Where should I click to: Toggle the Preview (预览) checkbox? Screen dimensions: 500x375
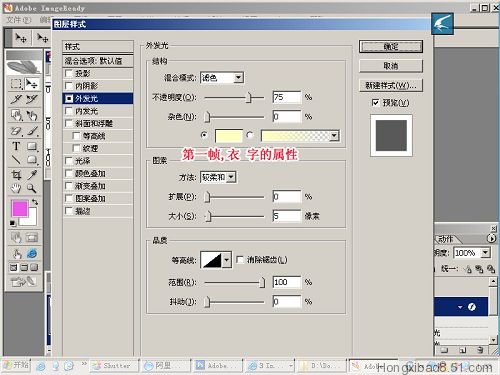coord(375,103)
